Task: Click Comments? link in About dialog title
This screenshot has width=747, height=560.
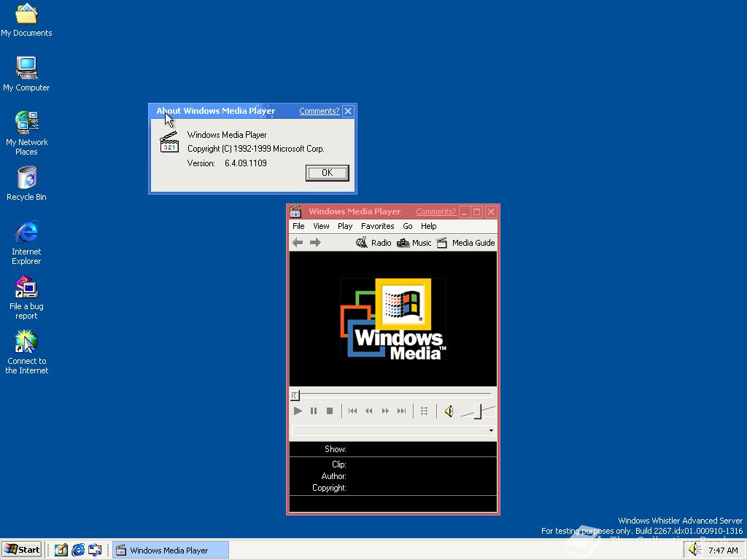Action: 320,111
